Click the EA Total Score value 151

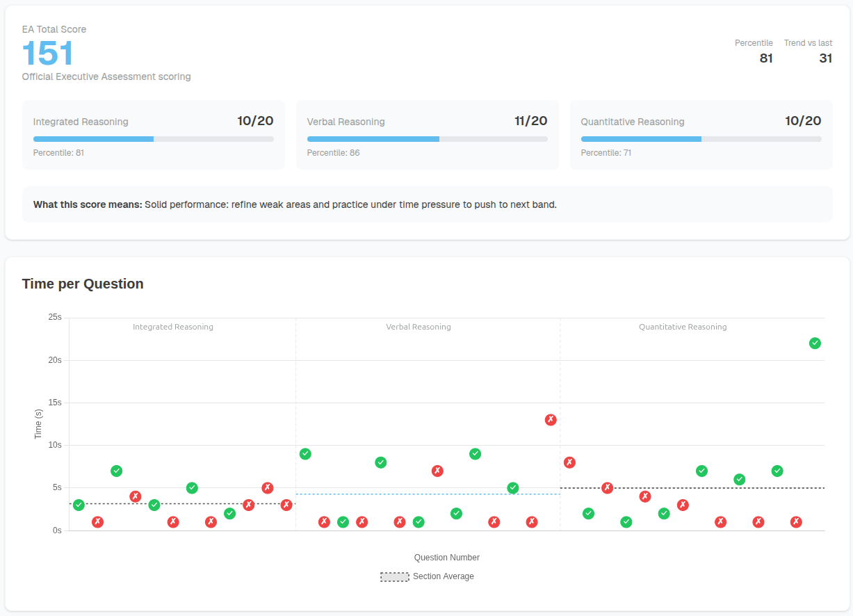(48, 53)
